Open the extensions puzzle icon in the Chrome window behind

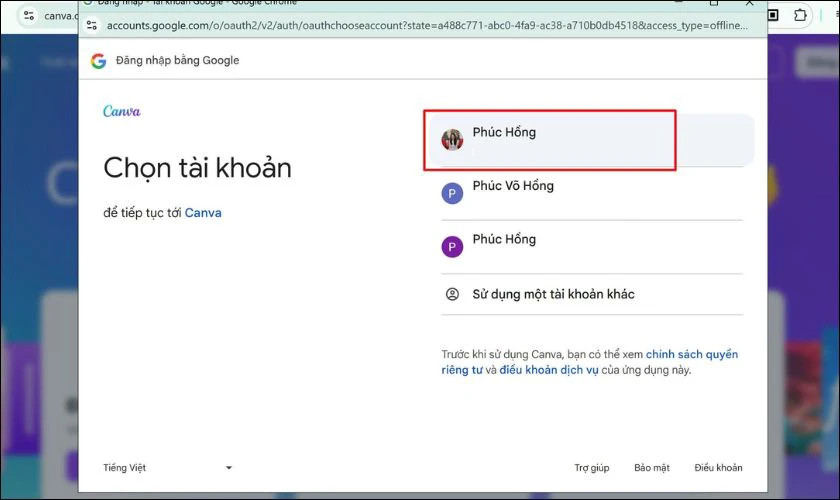(x=800, y=15)
